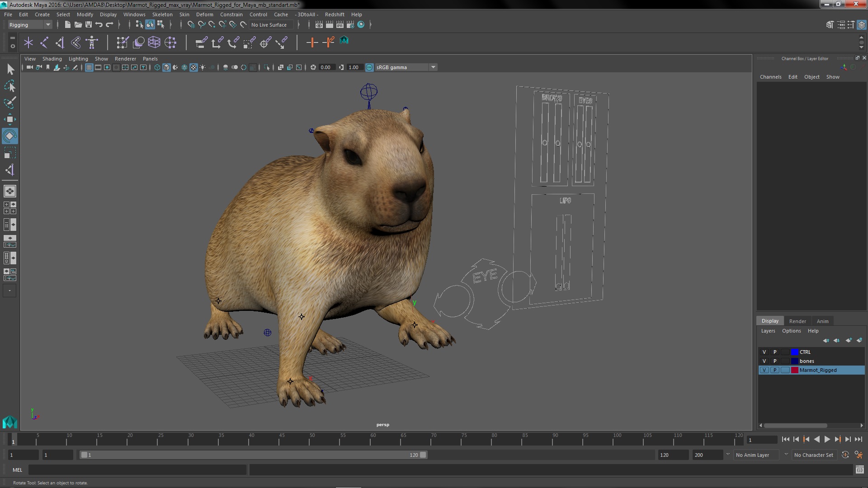Open animation preferences icon
This screenshot has height=488, width=868.
(859, 455)
